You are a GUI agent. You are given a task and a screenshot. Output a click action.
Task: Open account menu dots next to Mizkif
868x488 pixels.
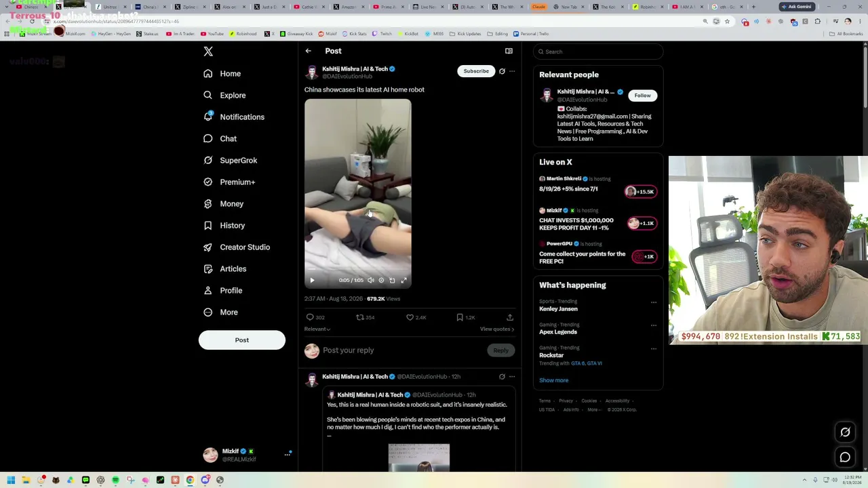288,454
